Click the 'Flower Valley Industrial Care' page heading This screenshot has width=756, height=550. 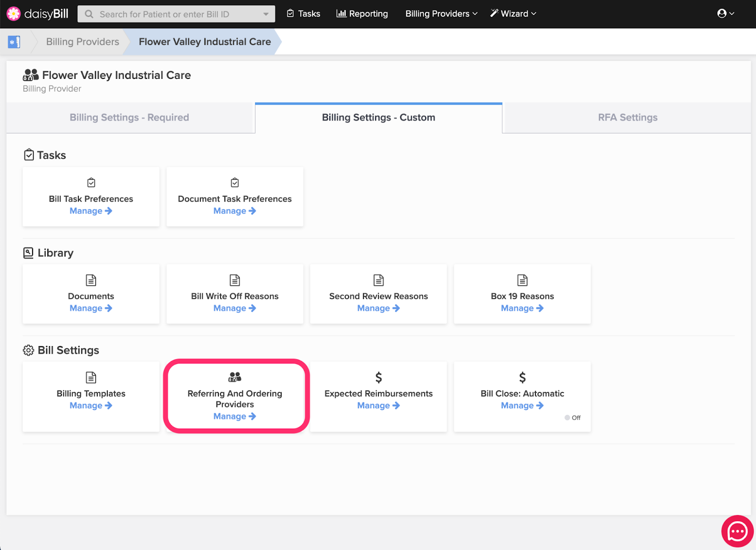(x=116, y=75)
